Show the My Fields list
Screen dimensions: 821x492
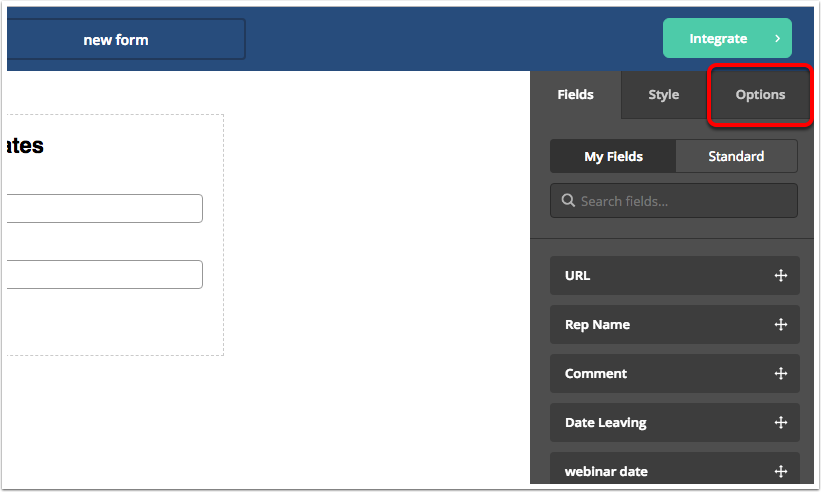click(613, 156)
